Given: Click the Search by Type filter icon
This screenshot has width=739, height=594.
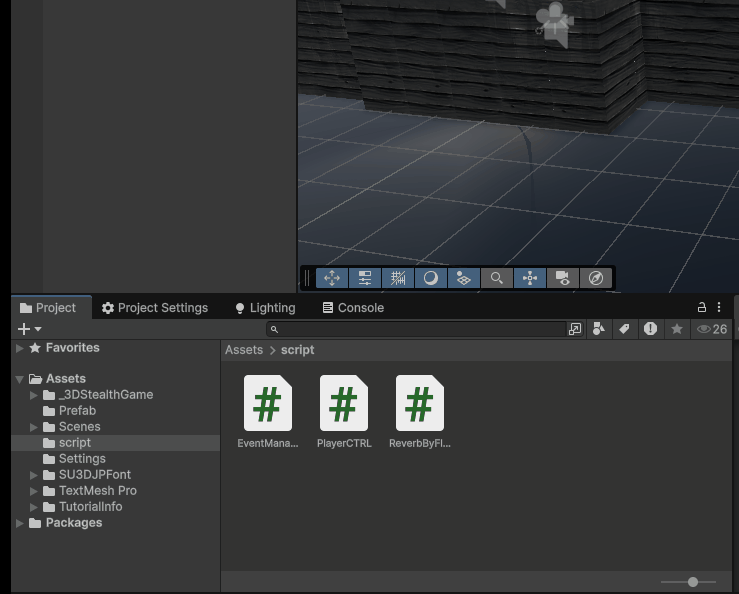Looking at the screenshot, I should coord(599,329).
